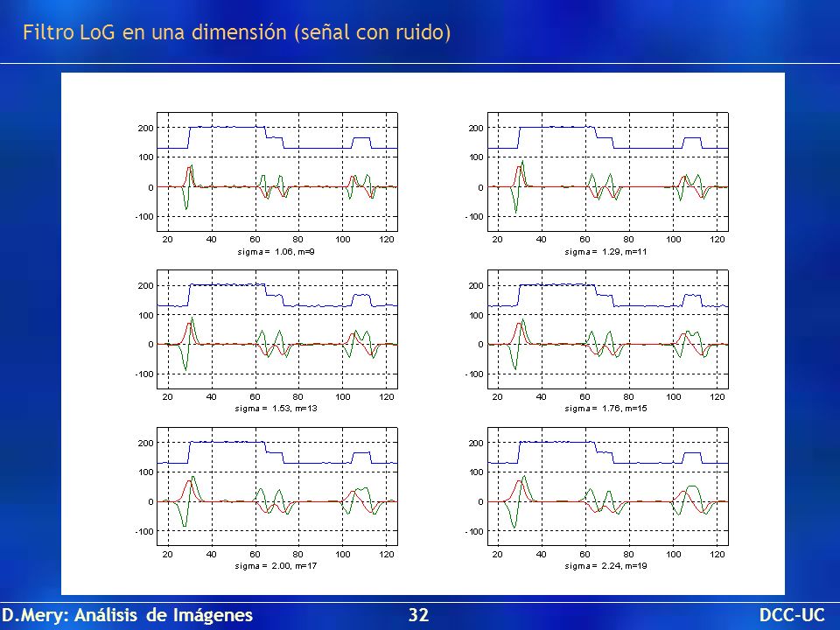Click the slide title 'Filtro LoG en una dimensión'
Screen dimensions: 840x630
click(236, 32)
